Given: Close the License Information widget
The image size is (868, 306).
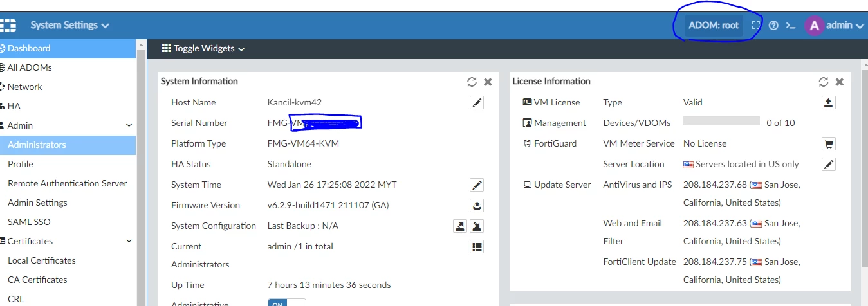Looking at the screenshot, I should tap(840, 82).
